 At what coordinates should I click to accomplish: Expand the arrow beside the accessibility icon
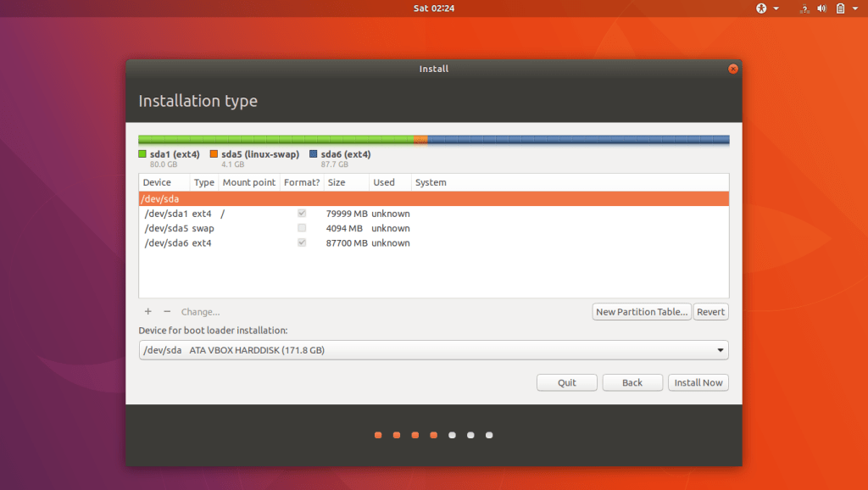[776, 8]
